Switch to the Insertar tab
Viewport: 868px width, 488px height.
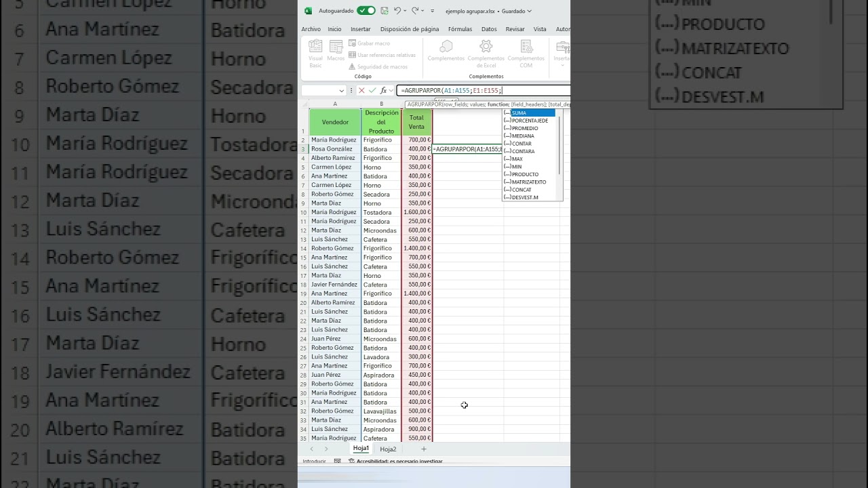[361, 29]
